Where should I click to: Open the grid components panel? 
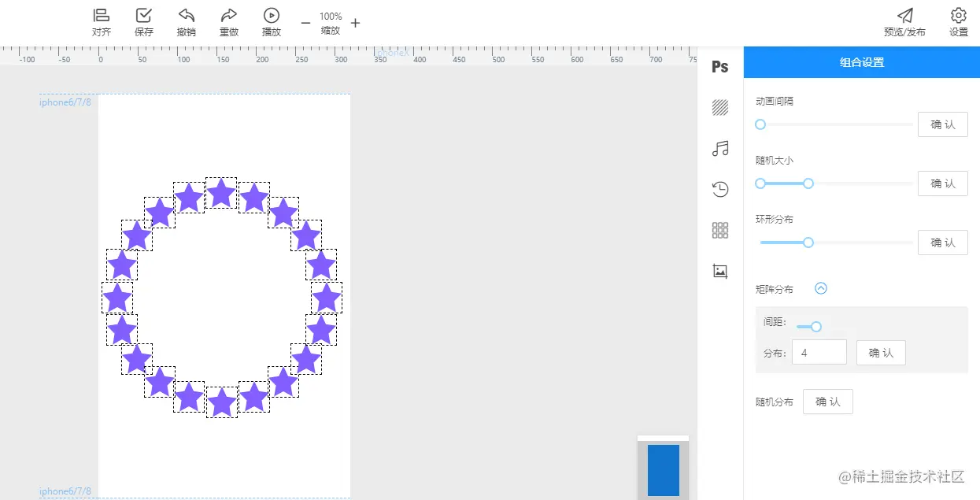point(720,230)
